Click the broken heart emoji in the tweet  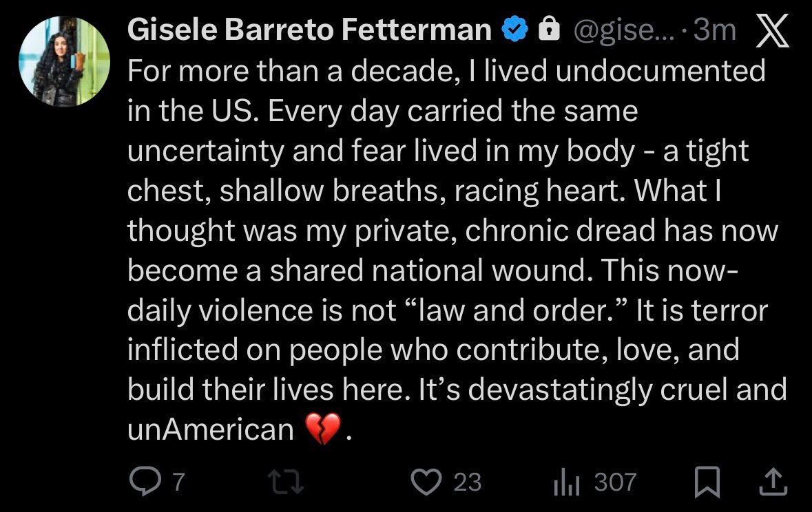click(322, 431)
